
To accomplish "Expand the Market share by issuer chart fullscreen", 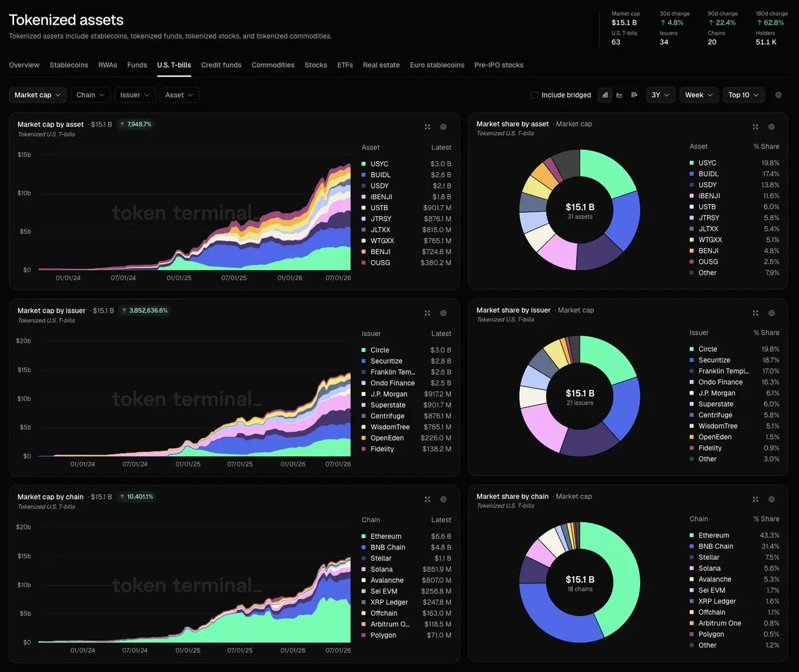I will (756, 313).
